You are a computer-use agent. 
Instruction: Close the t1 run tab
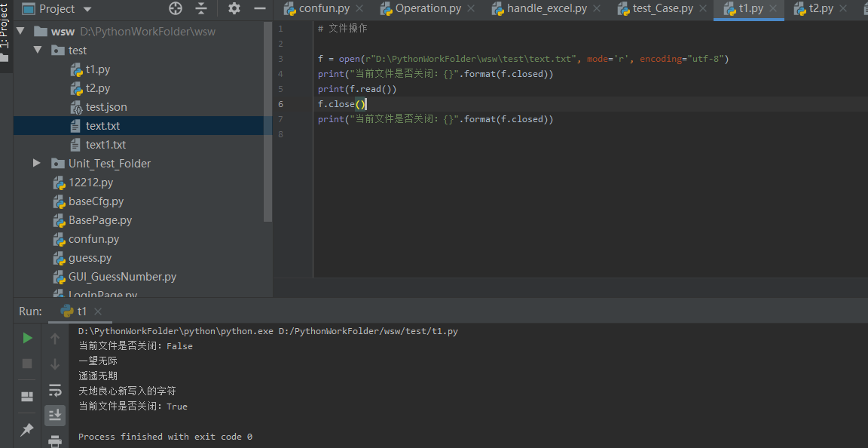(98, 311)
